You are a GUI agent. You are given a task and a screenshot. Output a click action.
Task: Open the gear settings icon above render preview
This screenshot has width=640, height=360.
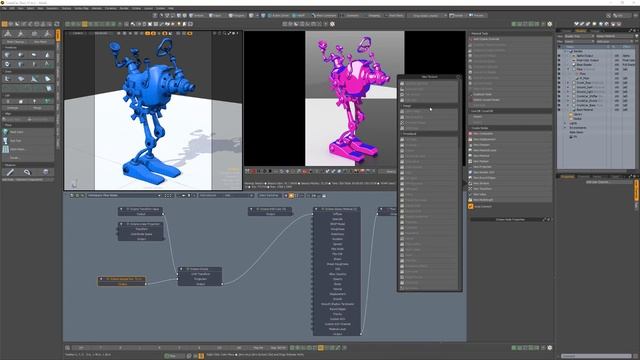[x=332, y=24]
